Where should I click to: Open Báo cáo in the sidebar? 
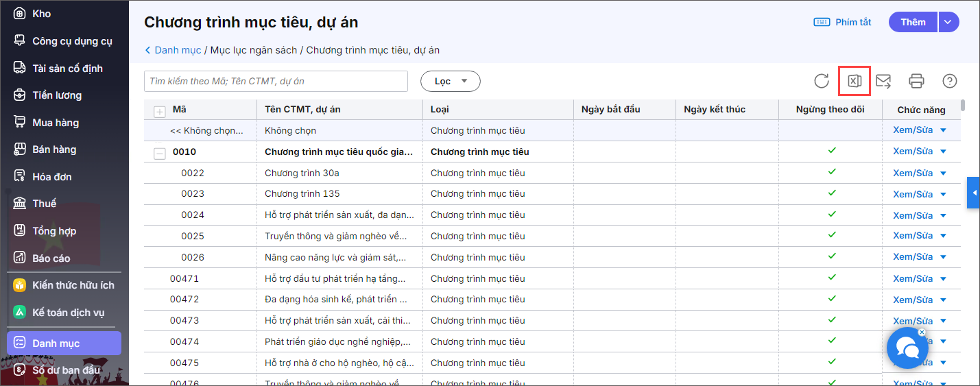[x=51, y=258]
